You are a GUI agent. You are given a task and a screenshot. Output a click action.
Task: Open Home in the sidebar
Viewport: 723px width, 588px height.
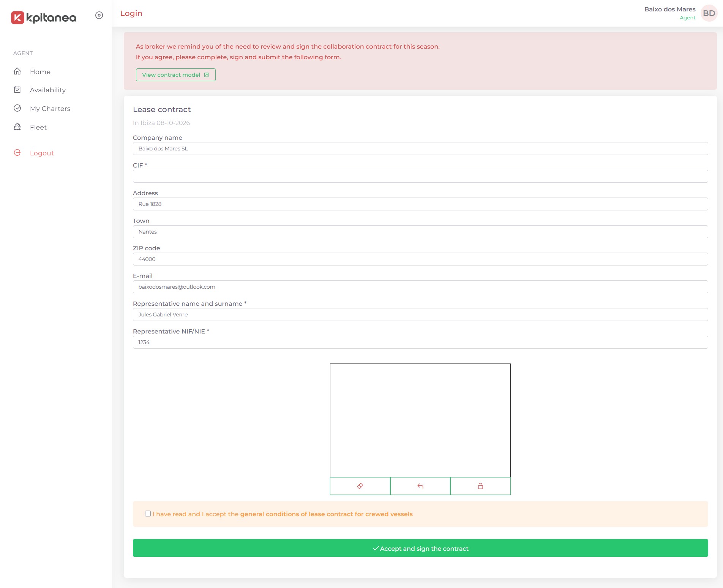pyautogui.click(x=40, y=72)
